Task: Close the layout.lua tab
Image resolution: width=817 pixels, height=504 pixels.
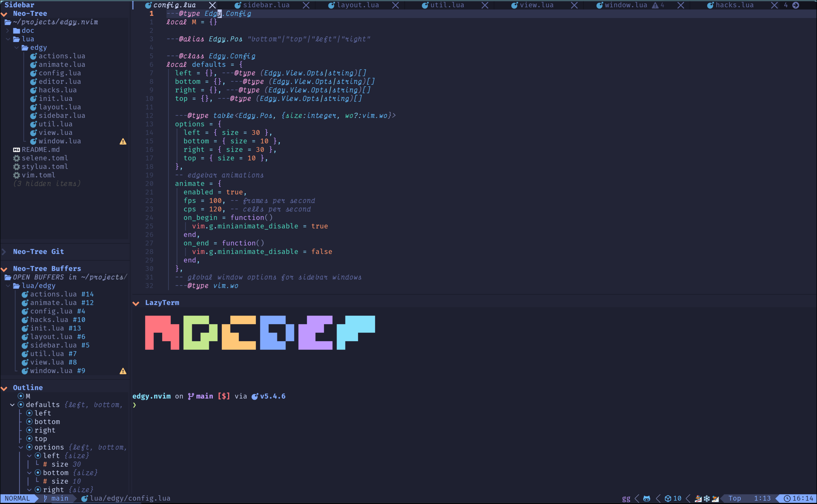Action: pyautogui.click(x=396, y=5)
